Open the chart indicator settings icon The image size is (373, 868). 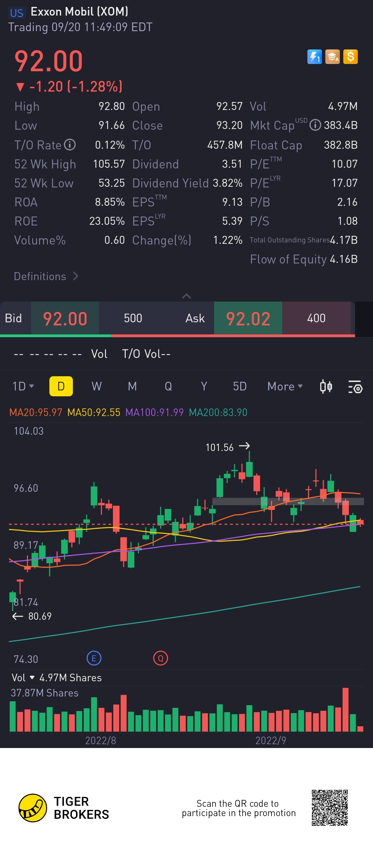click(x=355, y=387)
